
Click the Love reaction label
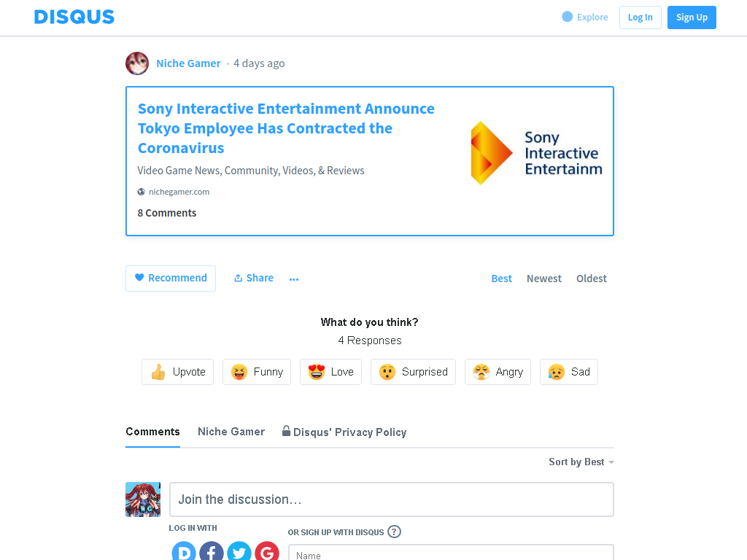click(343, 372)
